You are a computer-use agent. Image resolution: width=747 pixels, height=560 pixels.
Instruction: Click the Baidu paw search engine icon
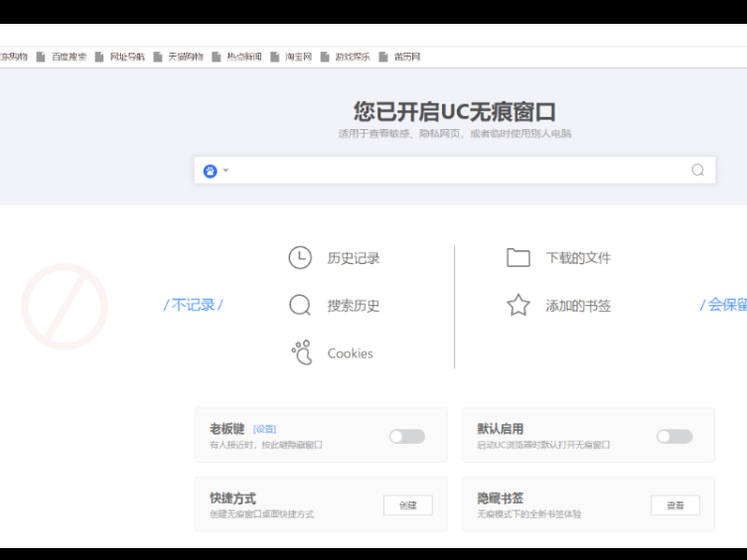point(211,171)
